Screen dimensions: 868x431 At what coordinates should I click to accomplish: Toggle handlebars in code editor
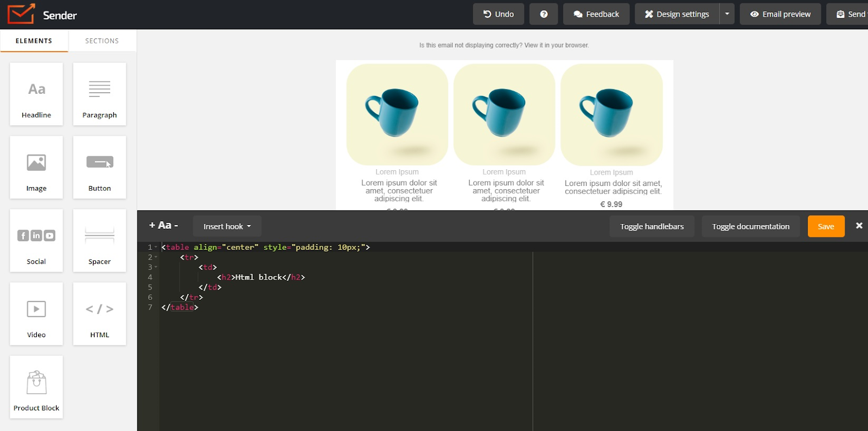click(x=652, y=227)
